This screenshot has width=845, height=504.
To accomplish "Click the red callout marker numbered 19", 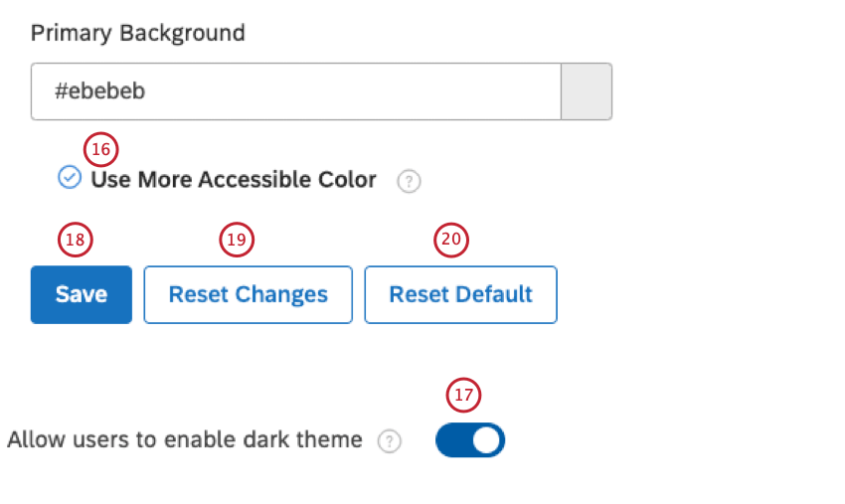I will [x=237, y=240].
